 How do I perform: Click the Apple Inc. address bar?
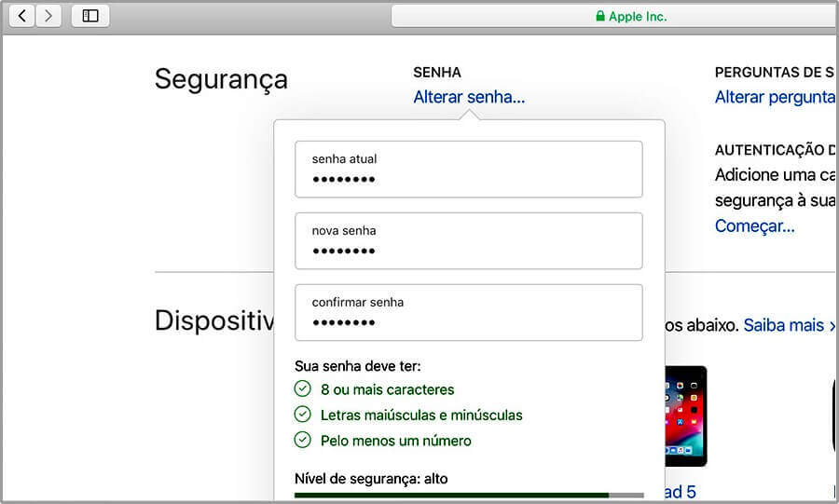tap(615, 16)
